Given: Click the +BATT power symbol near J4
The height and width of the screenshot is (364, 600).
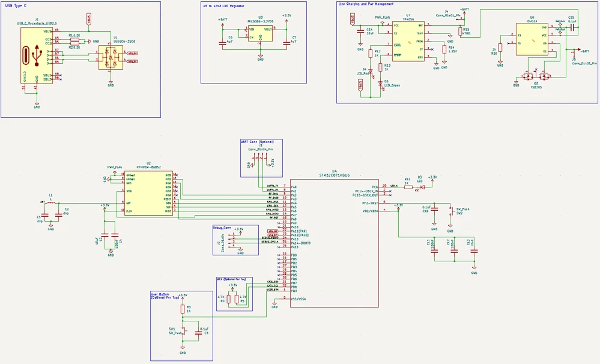Looking at the screenshot, I should point(464,11).
